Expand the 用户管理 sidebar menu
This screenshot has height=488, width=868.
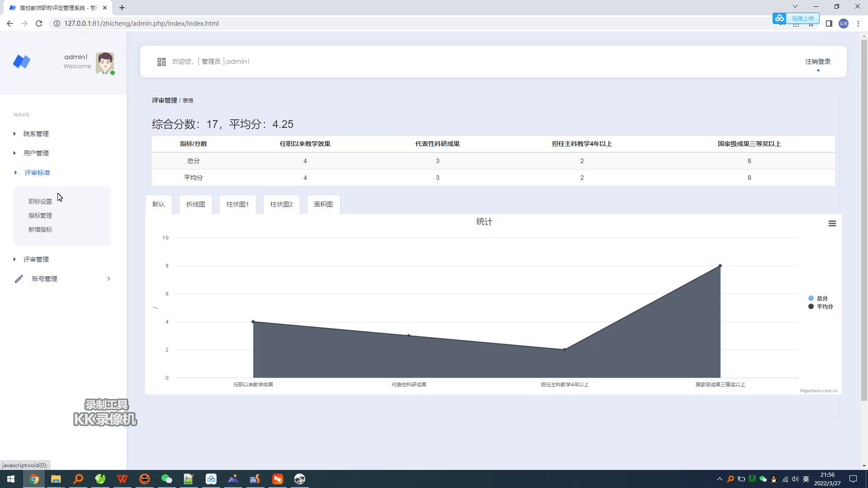point(36,153)
